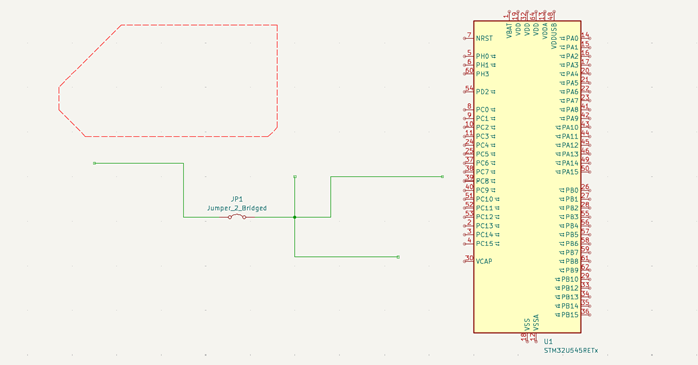This screenshot has height=365, width=698.
Task: Select the yellow body of the U1 chip
Action: point(527,177)
